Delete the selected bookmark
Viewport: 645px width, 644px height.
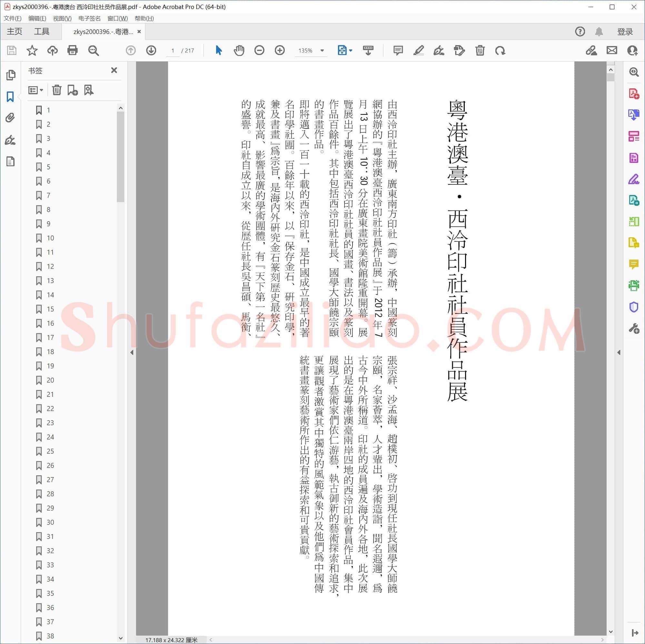pos(57,90)
